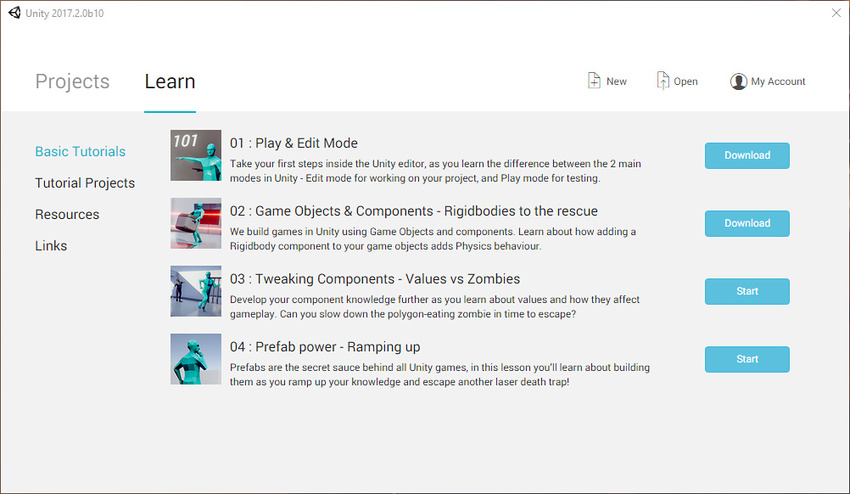850x494 pixels.
Task: Start the Tweaking Components tutorial
Action: pos(747,291)
